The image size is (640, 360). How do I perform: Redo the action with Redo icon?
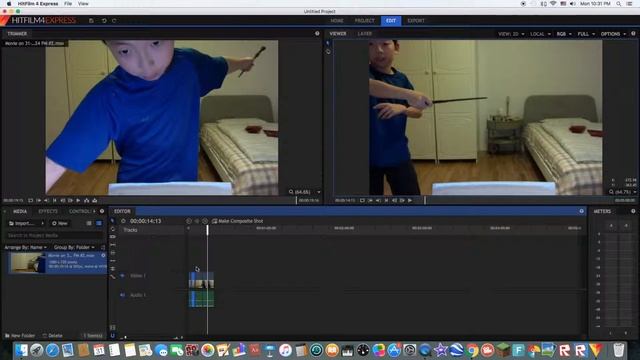point(114,20)
